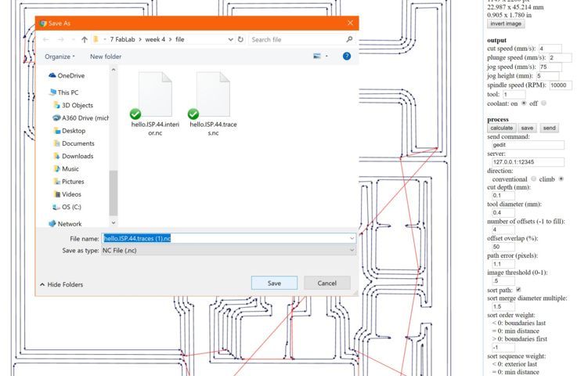Go to the Desktop folder
588x376 pixels.
70,131
